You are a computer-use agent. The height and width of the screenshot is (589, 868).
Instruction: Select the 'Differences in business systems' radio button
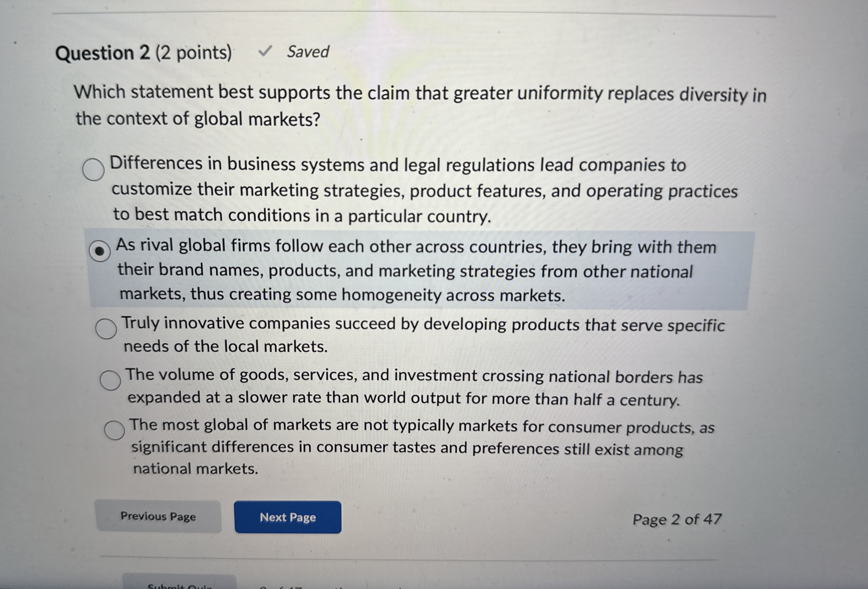pos(93,169)
